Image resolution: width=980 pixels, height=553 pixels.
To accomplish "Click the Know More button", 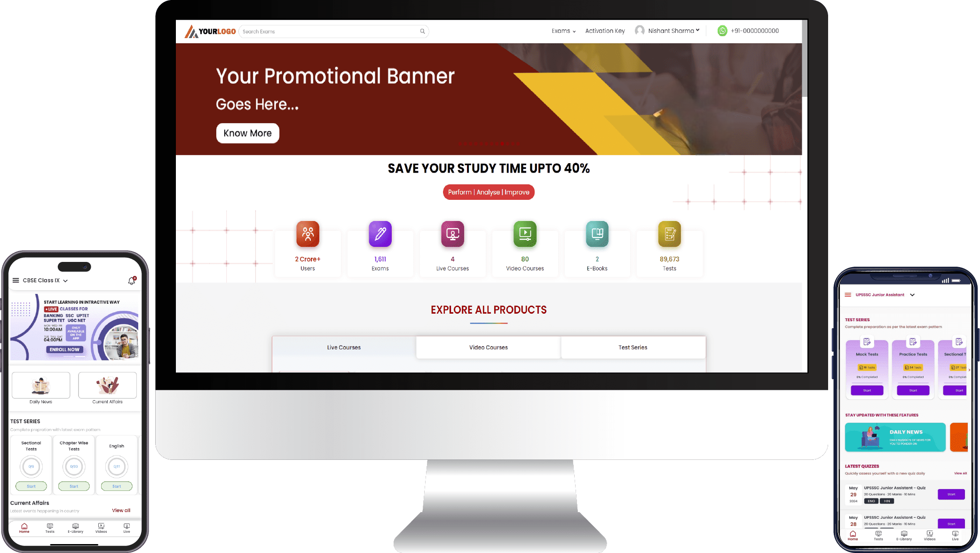I will (x=247, y=133).
